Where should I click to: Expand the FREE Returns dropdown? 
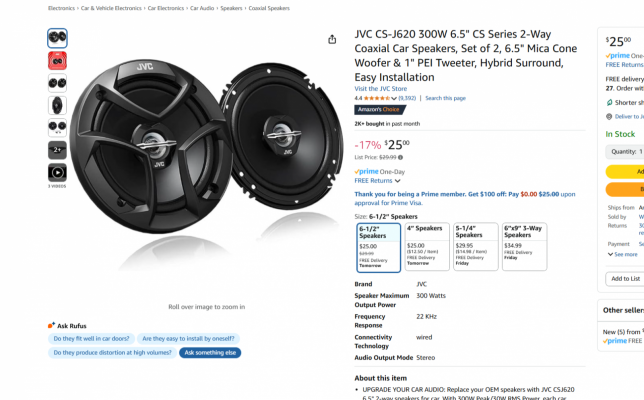click(x=376, y=181)
